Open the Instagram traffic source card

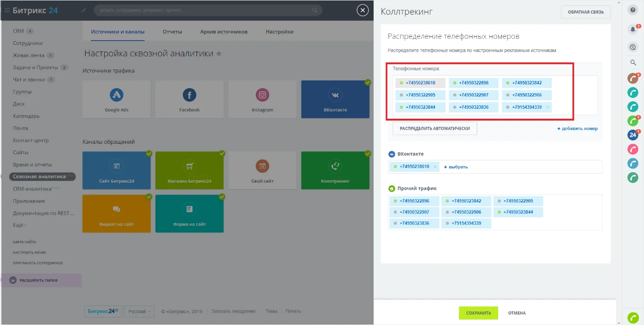point(262,99)
